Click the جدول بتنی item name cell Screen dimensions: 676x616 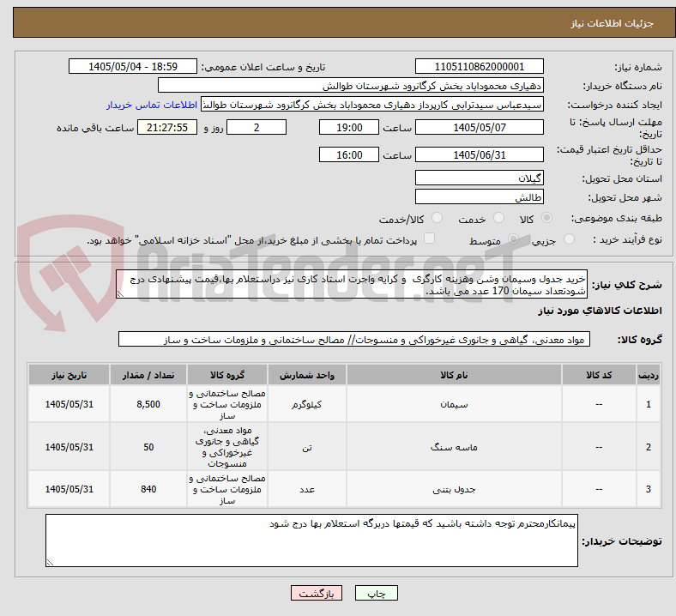(x=454, y=489)
